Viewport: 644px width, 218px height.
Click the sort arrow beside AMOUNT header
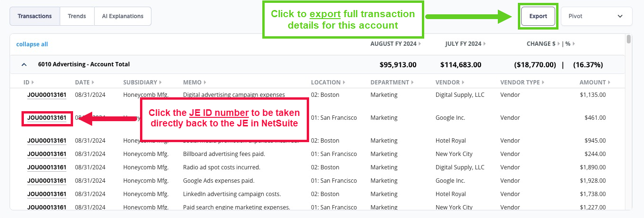609,83
